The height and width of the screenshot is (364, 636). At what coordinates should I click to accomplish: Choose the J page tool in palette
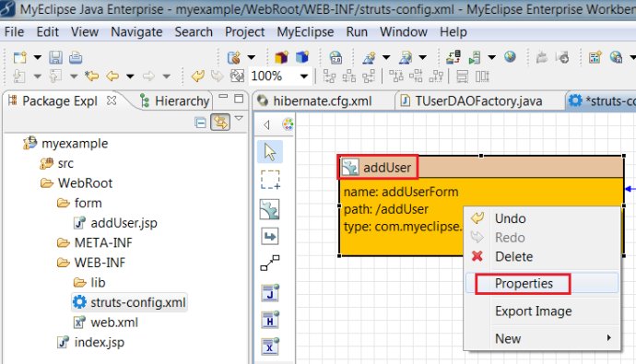[x=270, y=293]
